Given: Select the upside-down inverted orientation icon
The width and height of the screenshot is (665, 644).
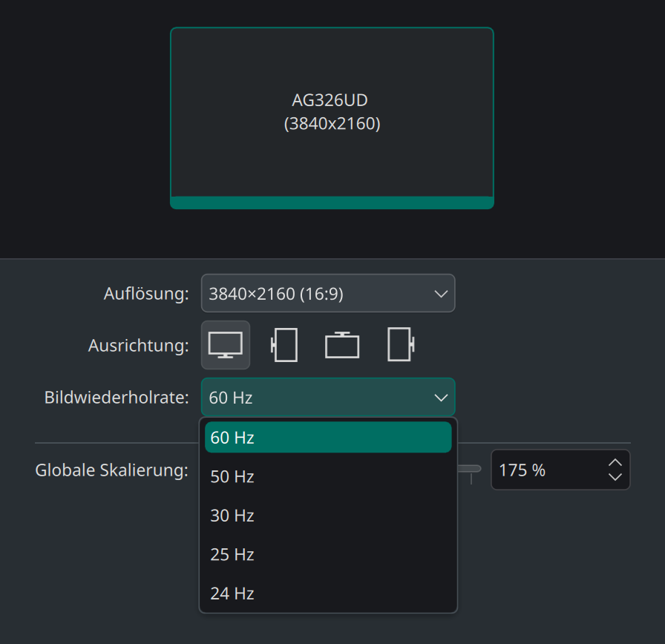Looking at the screenshot, I should tap(342, 345).
